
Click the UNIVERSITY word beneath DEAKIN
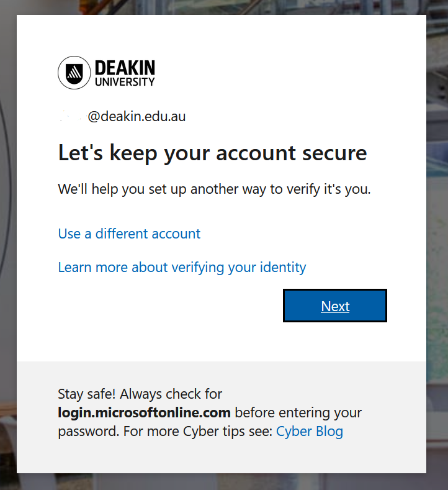(125, 82)
